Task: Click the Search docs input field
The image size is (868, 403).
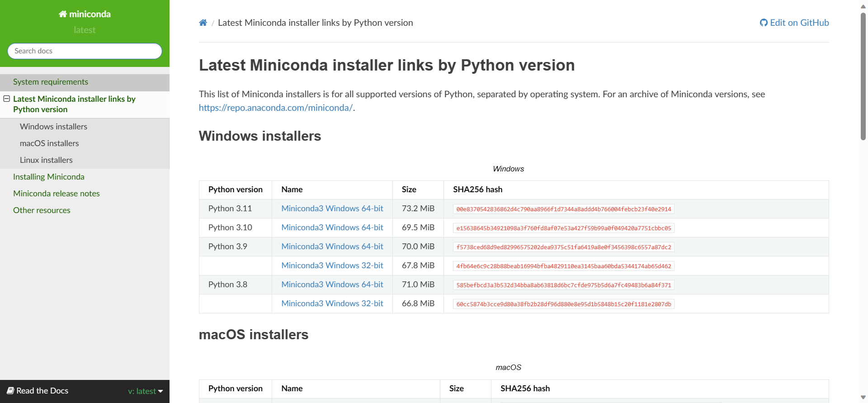Action: [85, 51]
